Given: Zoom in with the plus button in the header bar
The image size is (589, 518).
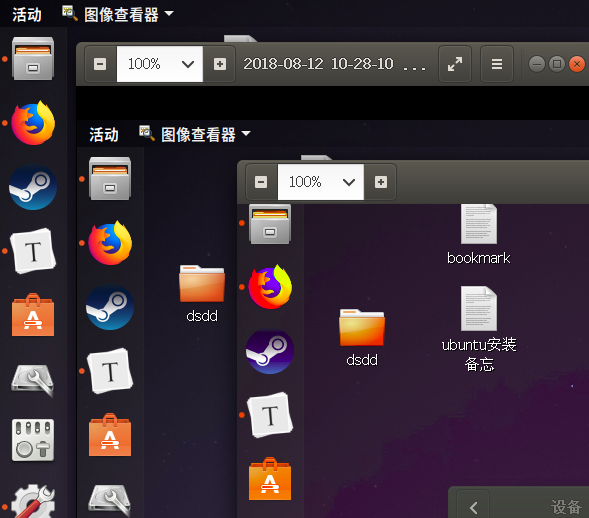Looking at the screenshot, I should pyautogui.click(x=220, y=64).
